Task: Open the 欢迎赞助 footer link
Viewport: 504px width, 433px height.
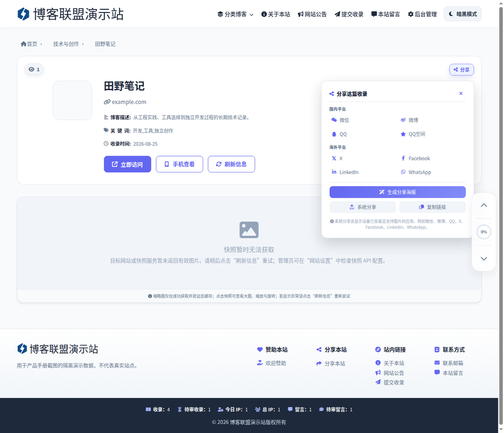Action: [x=271, y=363]
